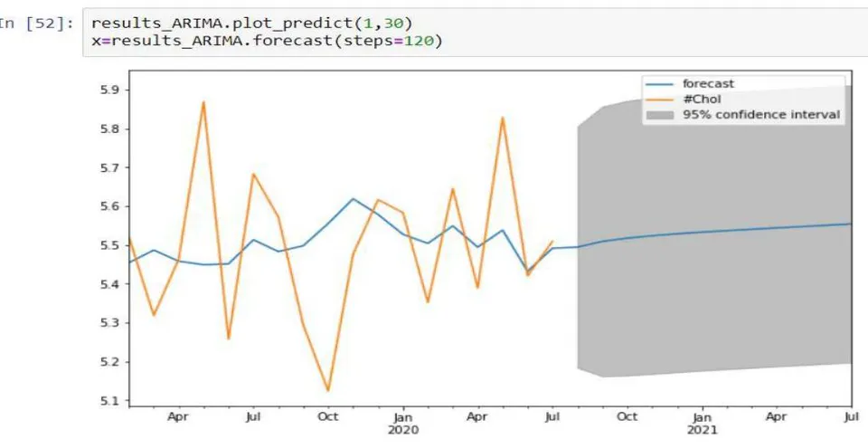This screenshot has height=448, width=868.
Task: Click the blue forecast legend line sample
Action: click(659, 84)
